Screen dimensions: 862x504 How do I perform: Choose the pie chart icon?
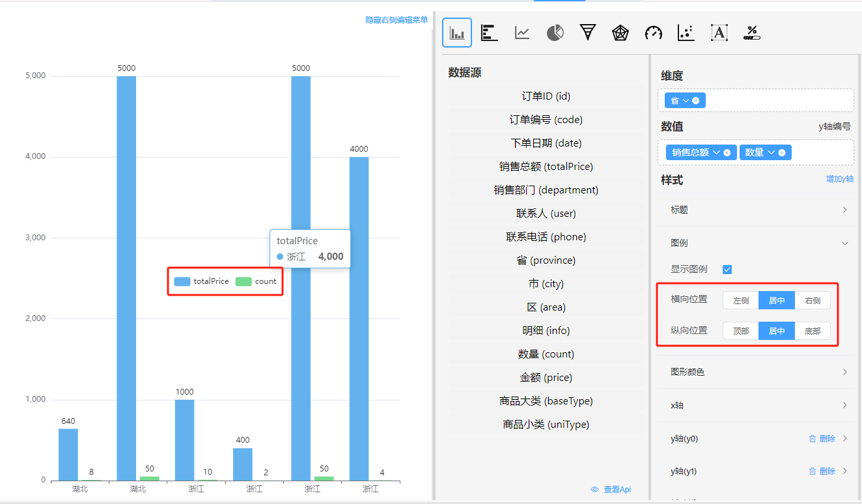pyautogui.click(x=555, y=33)
